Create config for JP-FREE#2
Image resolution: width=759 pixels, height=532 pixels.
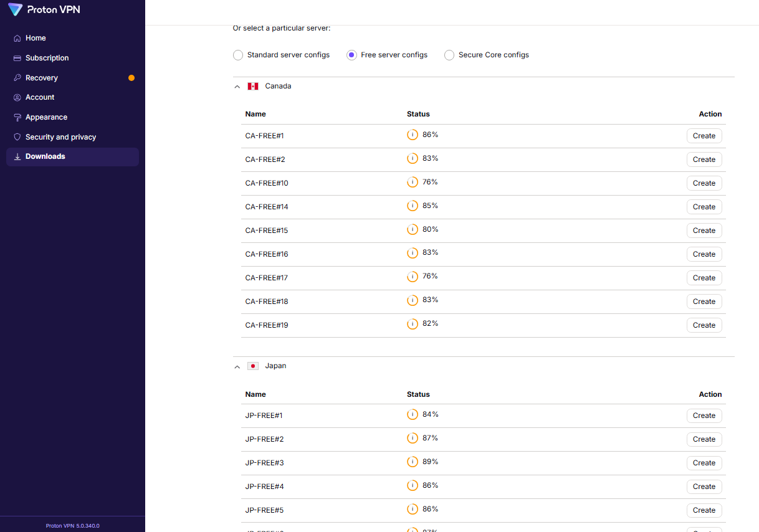pyautogui.click(x=704, y=439)
